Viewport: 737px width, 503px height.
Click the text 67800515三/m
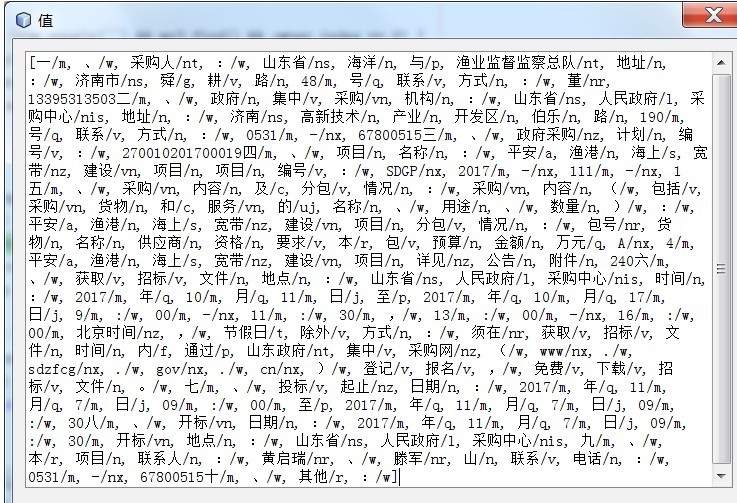pyautogui.click(x=405, y=135)
